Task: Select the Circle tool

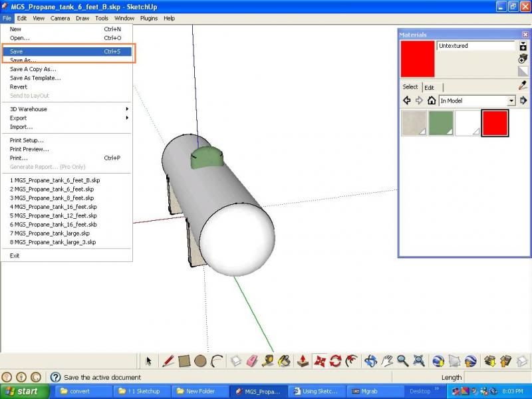Action: click(x=199, y=360)
